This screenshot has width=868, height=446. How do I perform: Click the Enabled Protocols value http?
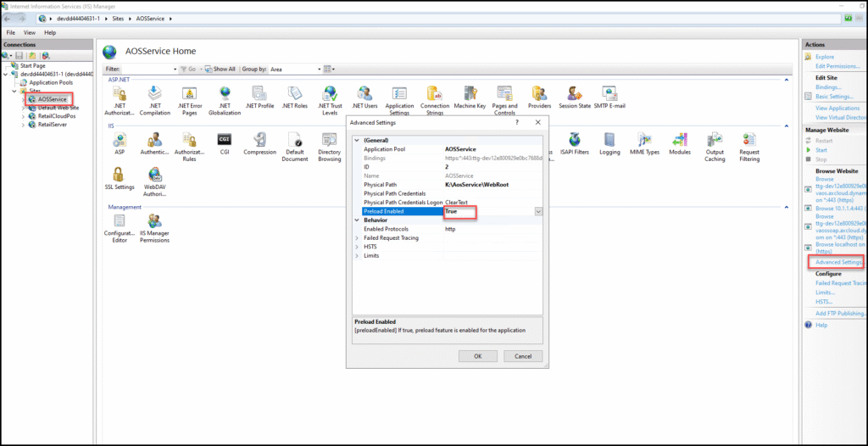492,229
